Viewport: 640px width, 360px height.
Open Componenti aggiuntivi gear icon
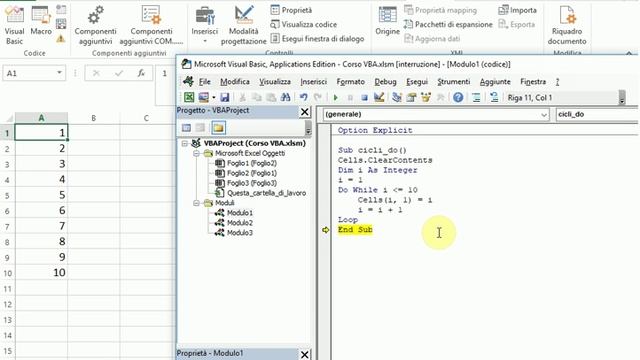(x=96, y=25)
